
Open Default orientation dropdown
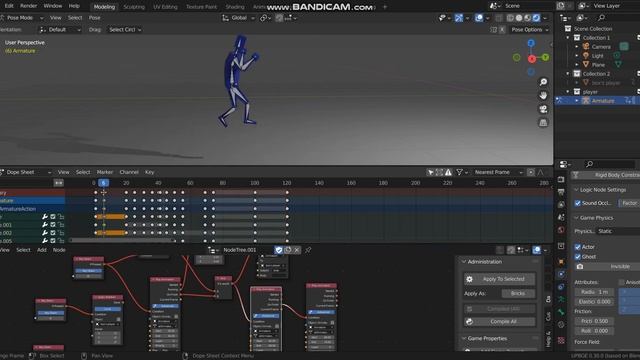click(60, 30)
